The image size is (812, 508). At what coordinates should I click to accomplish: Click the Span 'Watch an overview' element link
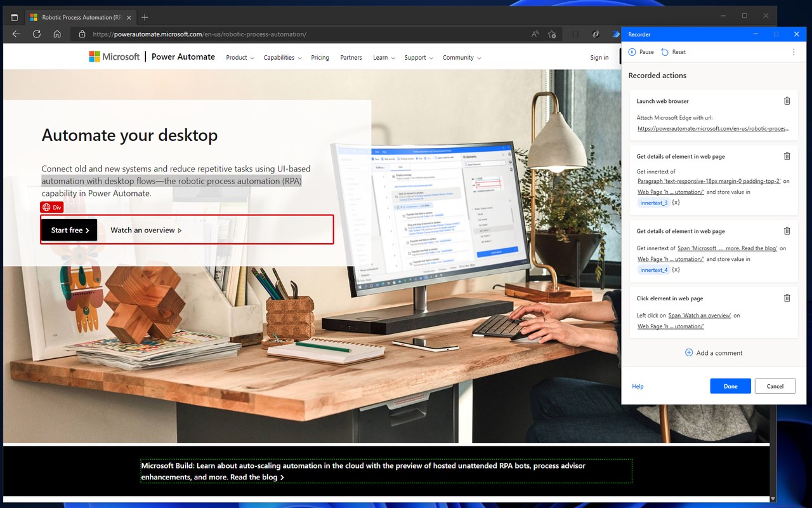[700, 315]
